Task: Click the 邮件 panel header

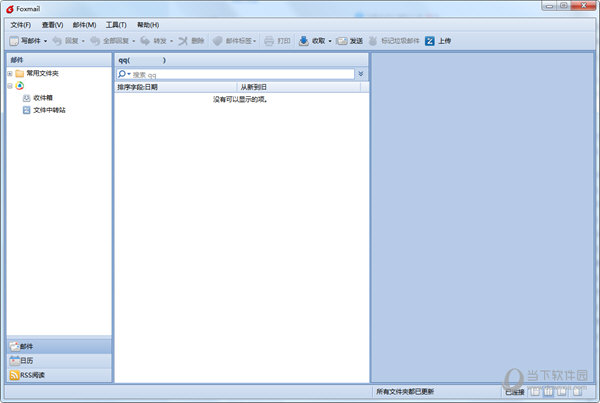Action: coord(59,60)
